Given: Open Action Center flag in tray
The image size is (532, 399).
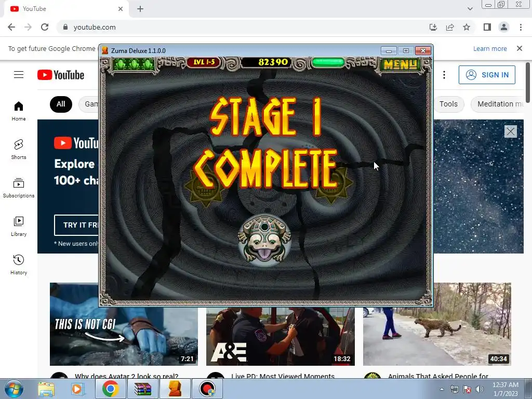Looking at the screenshot, I should tap(467, 390).
